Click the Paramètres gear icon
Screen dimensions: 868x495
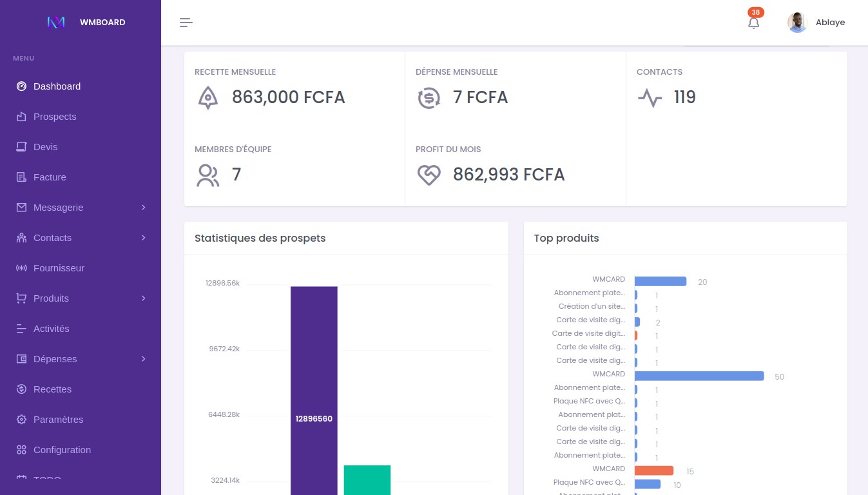point(21,420)
